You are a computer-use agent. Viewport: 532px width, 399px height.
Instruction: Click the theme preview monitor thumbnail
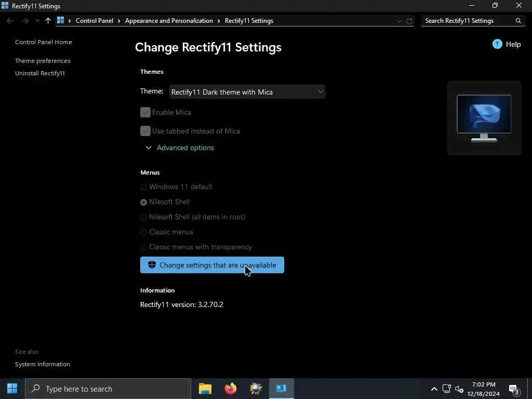coord(484,118)
